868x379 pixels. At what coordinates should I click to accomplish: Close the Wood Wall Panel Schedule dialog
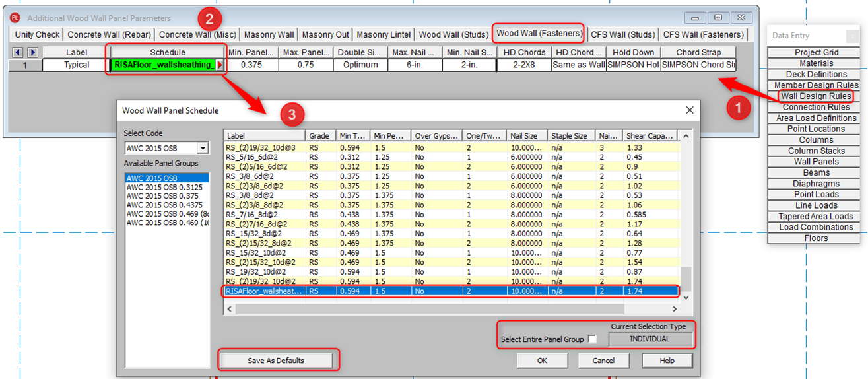coord(690,110)
